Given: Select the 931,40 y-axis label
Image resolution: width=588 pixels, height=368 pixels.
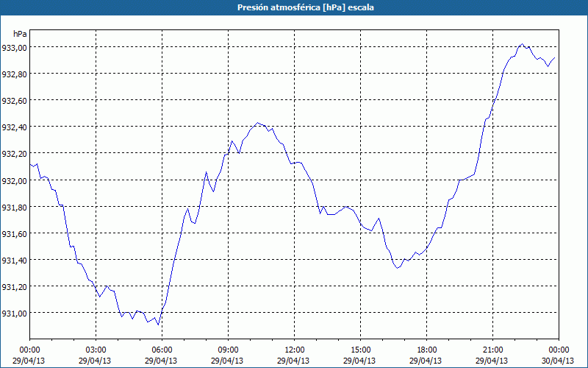Looking at the screenshot, I should 14,260.
